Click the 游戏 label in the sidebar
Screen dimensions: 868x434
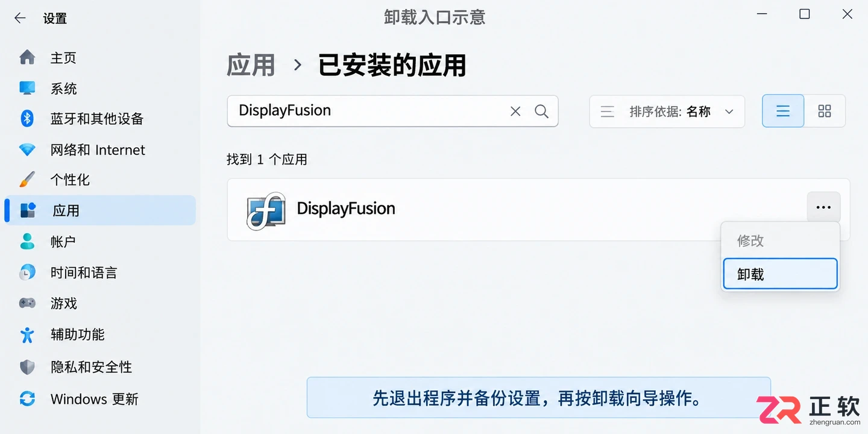(x=64, y=303)
